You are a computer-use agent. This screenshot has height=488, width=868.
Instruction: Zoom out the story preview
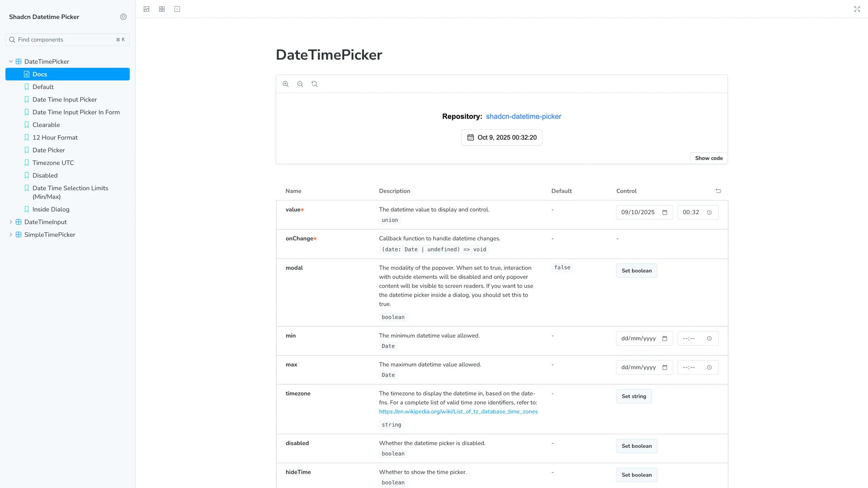300,84
